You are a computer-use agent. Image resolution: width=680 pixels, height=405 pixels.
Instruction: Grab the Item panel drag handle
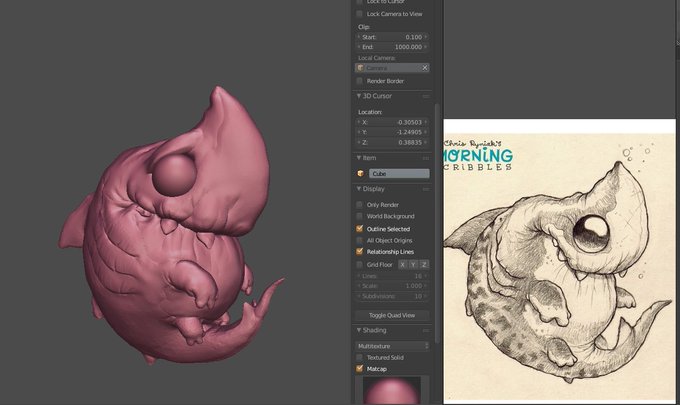tap(426, 158)
